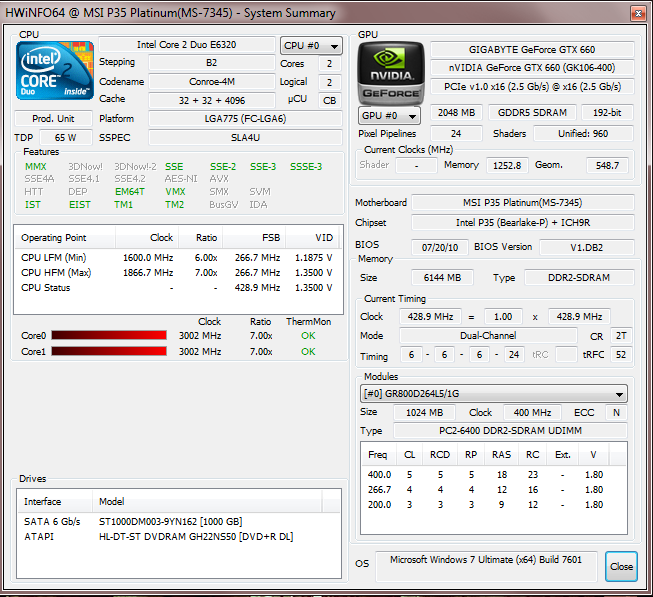653x597 pixels.
Task: Click the Prod. Unit button
Action: click(x=53, y=119)
